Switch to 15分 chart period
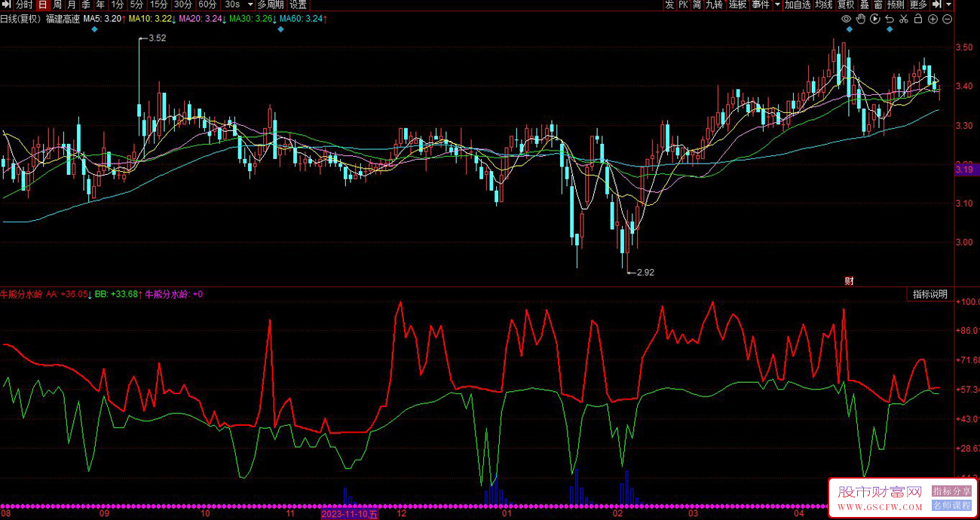This screenshot has height=520, width=980. point(159,5)
